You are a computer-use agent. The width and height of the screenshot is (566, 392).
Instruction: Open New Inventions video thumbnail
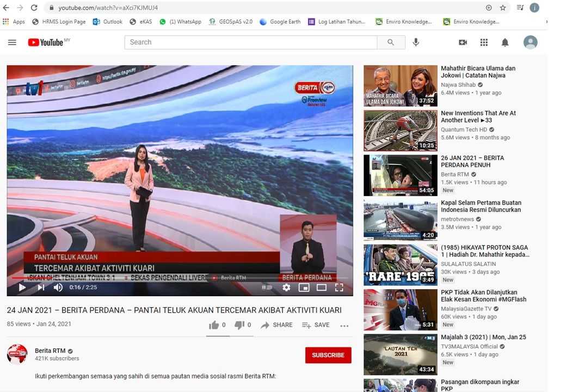401,131
